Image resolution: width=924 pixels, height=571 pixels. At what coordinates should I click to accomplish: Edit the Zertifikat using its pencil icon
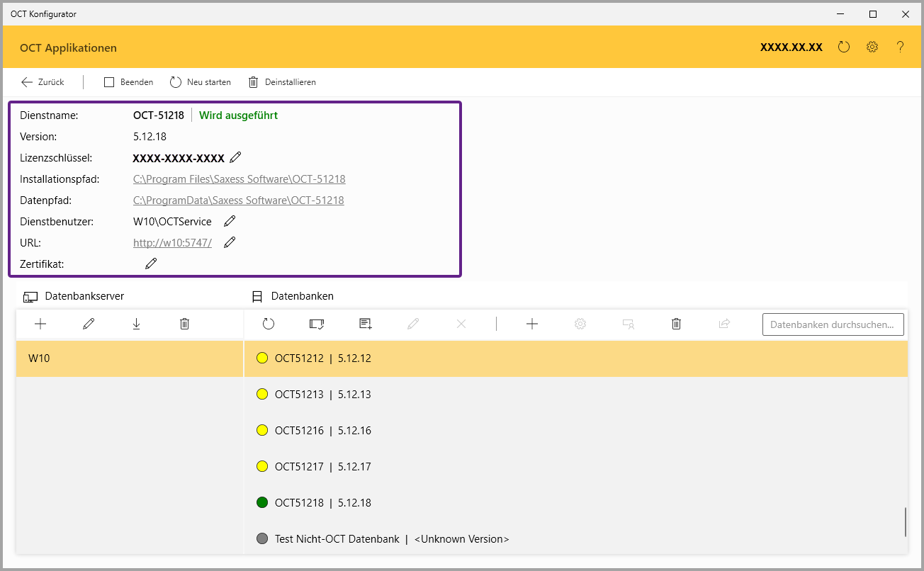151,264
